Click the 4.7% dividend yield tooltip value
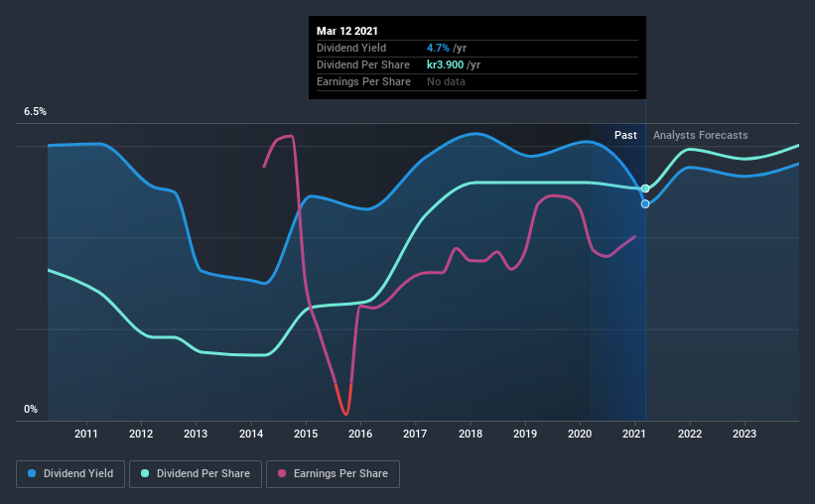This screenshot has width=815, height=504. [x=438, y=48]
